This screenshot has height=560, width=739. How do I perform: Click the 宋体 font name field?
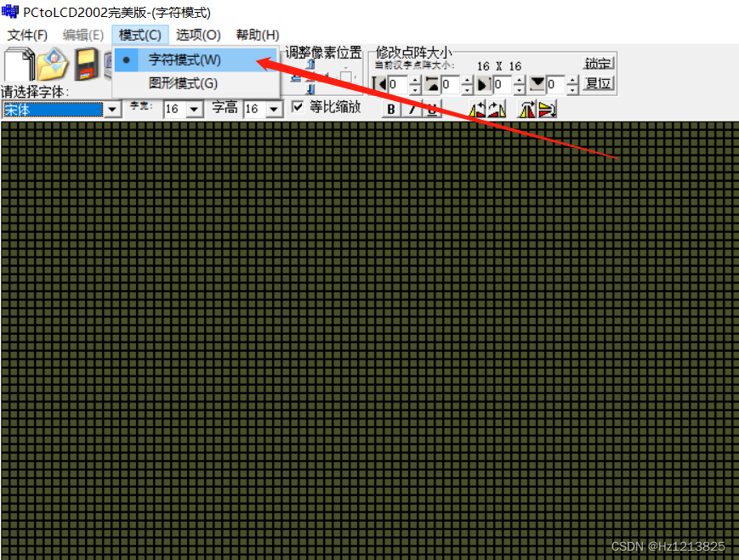click(53, 110)
